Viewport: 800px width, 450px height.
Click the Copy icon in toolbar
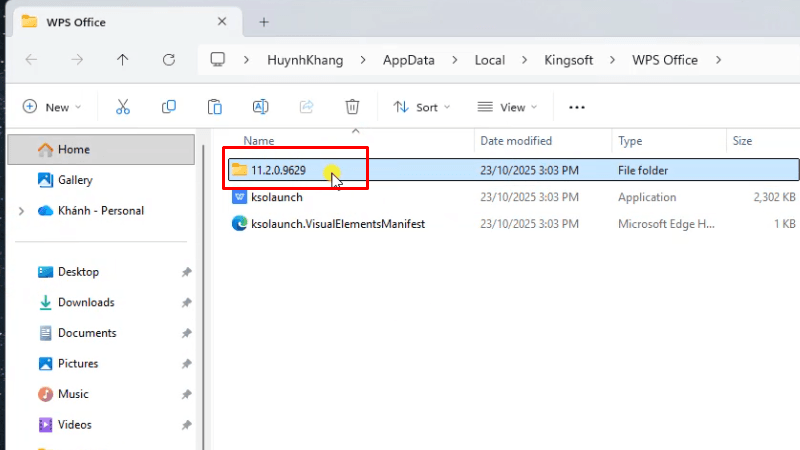click(169, 107)
